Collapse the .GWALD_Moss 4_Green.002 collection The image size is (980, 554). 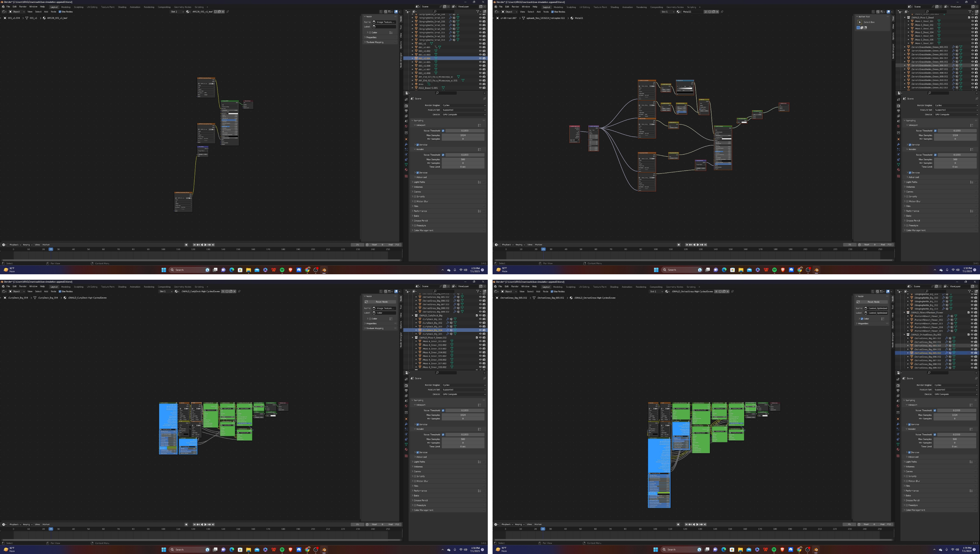(413, 338)
